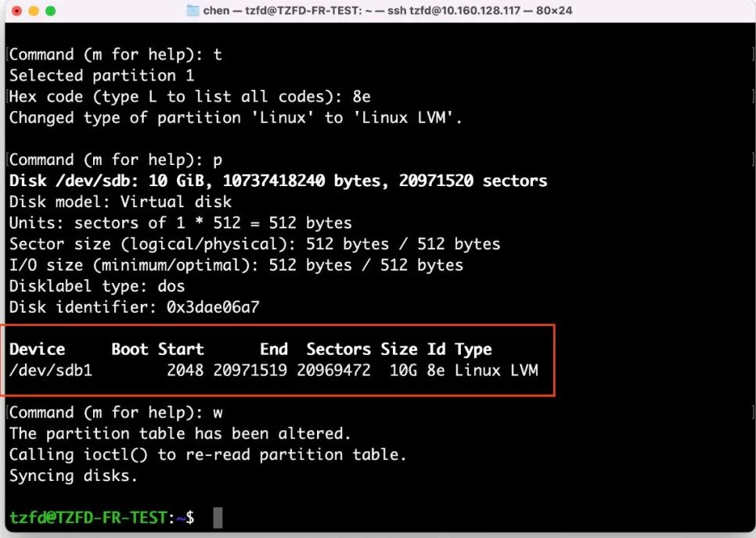Click the green zoom window button

click(50, 11)
